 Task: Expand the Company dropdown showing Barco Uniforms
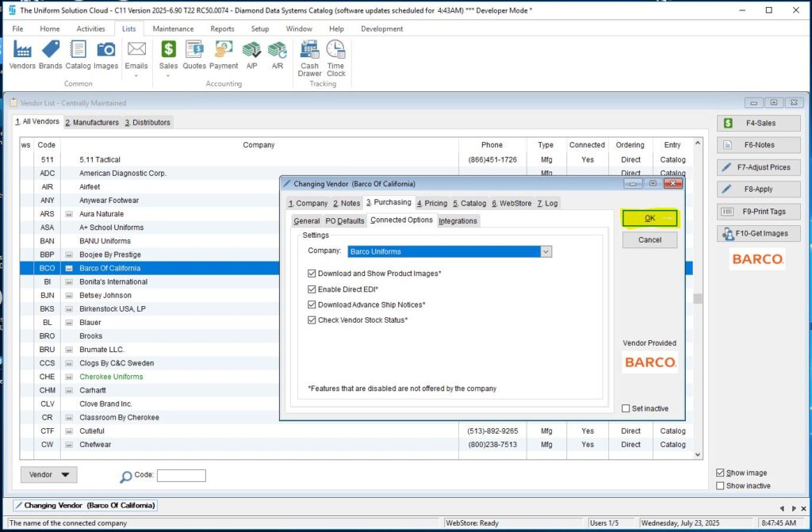[x=546, y=251]
